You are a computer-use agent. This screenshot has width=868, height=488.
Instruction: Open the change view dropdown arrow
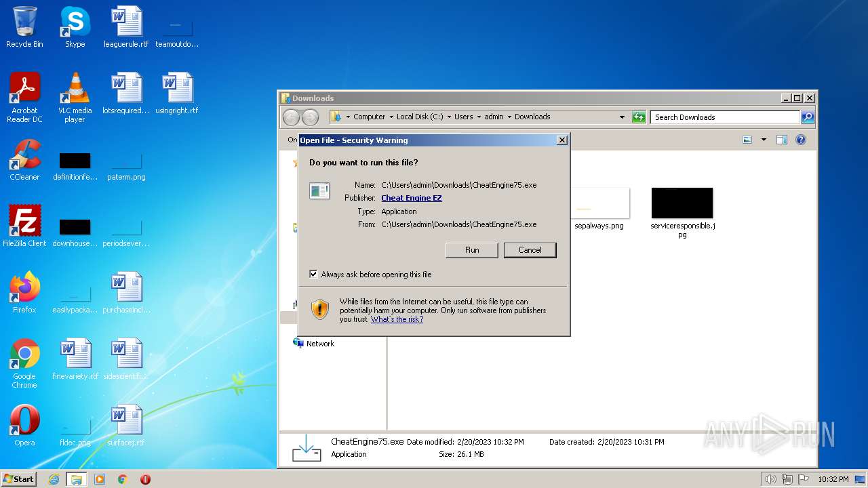point(764,140)
